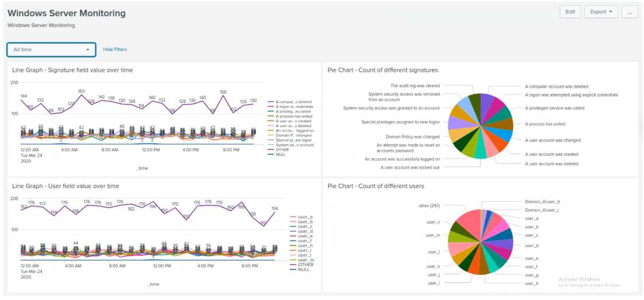Select 'Domain P... changed' legend entry
Screen dimensions: 644x300
click(289, 135)
